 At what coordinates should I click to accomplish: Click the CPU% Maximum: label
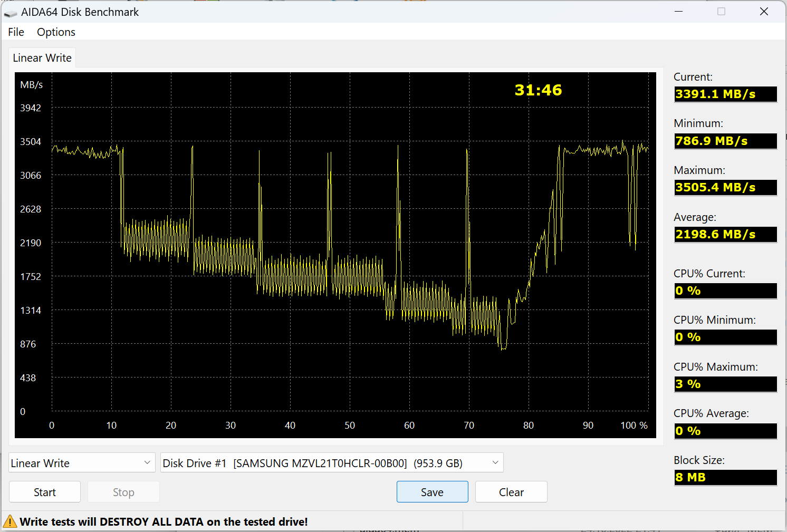[x=716, y=366]
